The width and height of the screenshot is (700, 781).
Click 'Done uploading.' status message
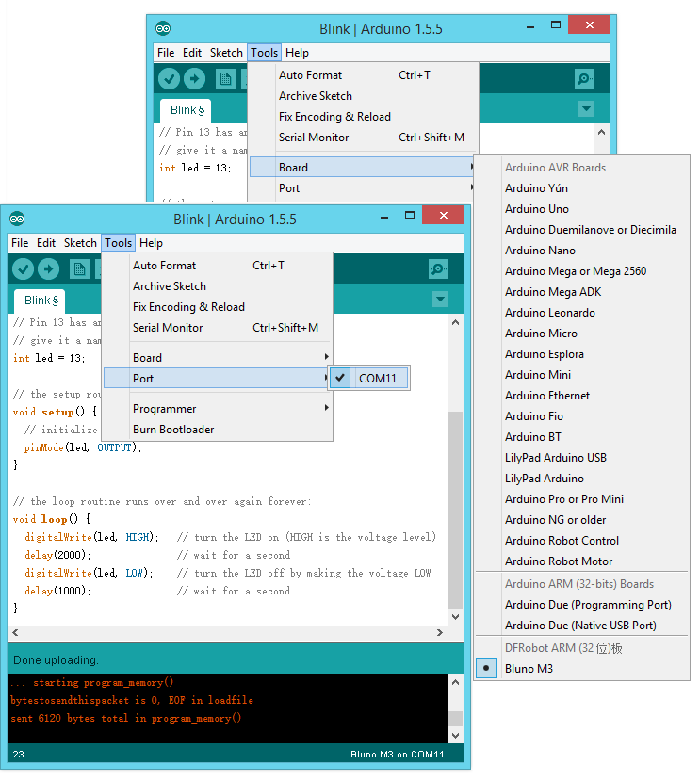(56, 660)
